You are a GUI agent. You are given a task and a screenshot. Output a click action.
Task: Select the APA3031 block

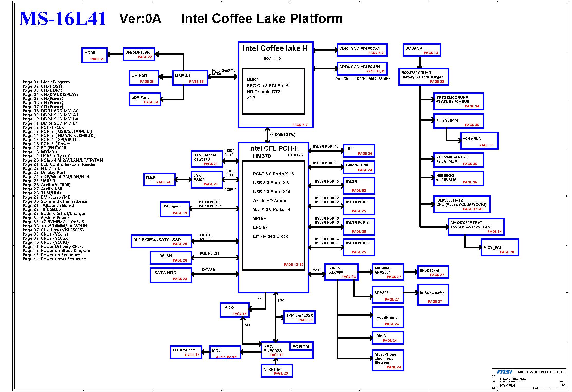click(388, 295)
